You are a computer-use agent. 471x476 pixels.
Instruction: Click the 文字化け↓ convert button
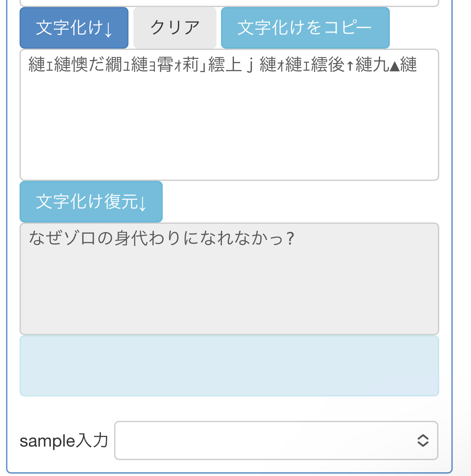point(74,28)
